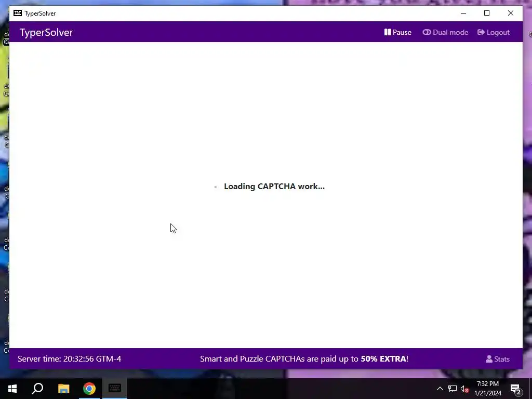
Task: Open the Stats panel
Action: point(497,359)
